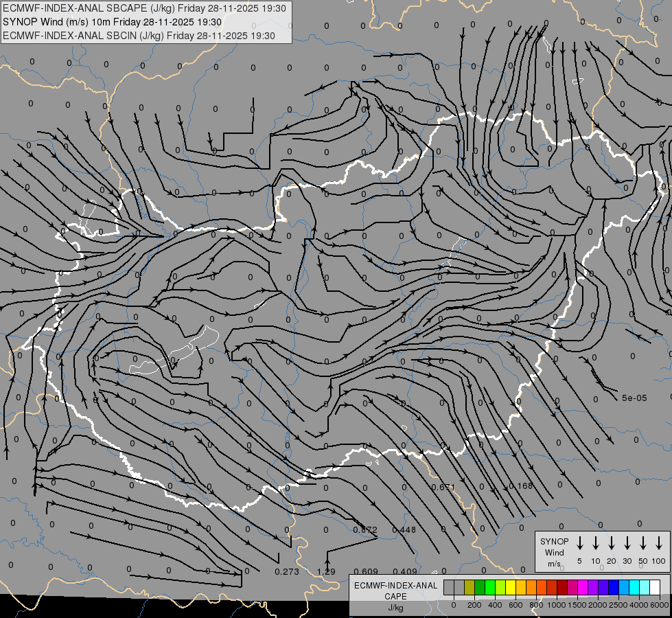672x618 pixels.
Task: Click the 2000 tick label in CAPE legend
Action: pyautogui.click(x=598, y=605)
